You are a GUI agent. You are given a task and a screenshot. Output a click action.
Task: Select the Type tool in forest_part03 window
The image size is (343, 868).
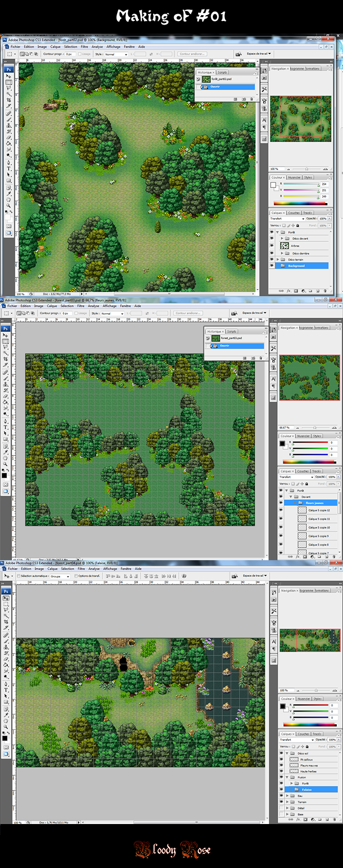(6, 427)
